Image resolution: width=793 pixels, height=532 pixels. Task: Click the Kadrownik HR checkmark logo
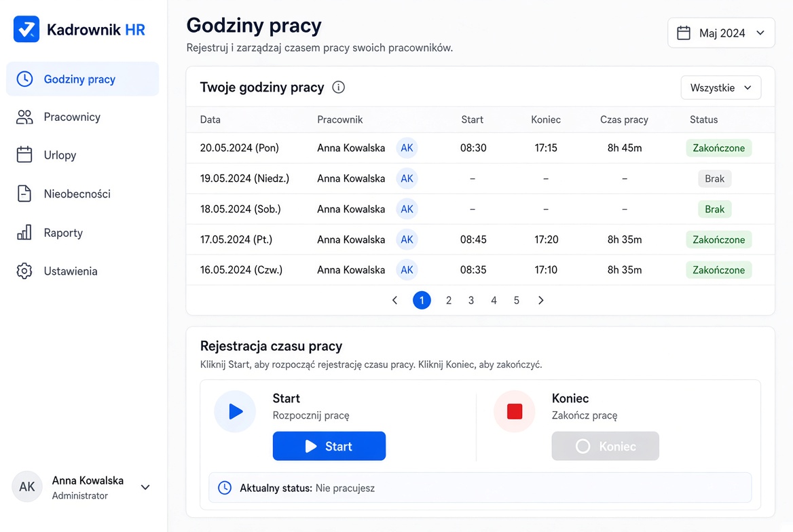(x=26, y=28)
